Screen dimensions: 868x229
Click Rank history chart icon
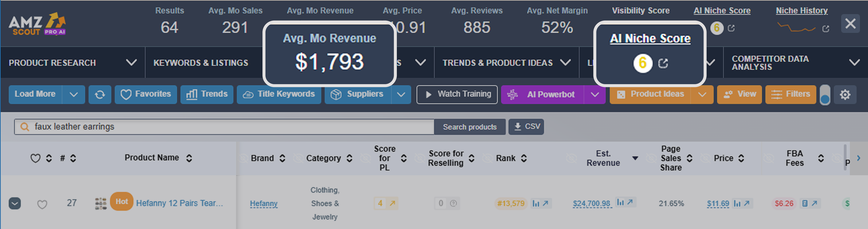[536, 203]
